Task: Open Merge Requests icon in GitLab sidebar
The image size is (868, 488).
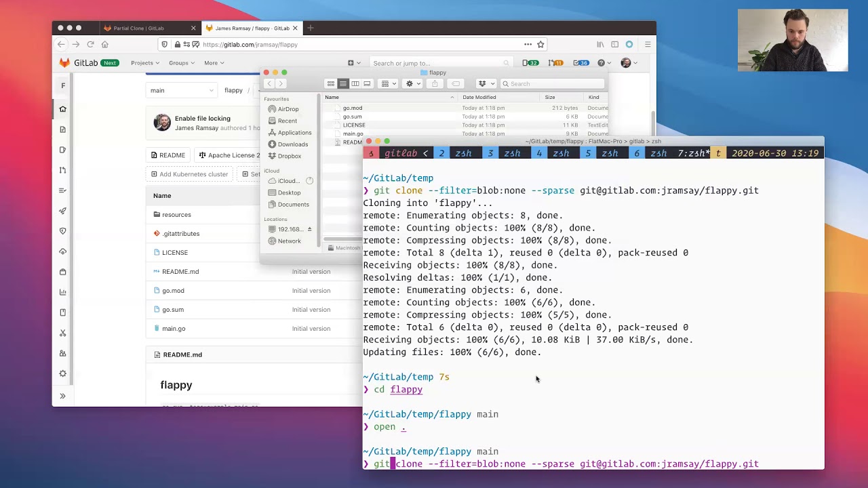Action: click(62, 170)
